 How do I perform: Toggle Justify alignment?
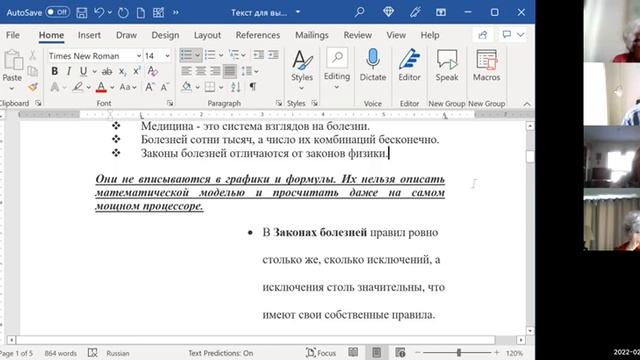[x=230, y=71]
